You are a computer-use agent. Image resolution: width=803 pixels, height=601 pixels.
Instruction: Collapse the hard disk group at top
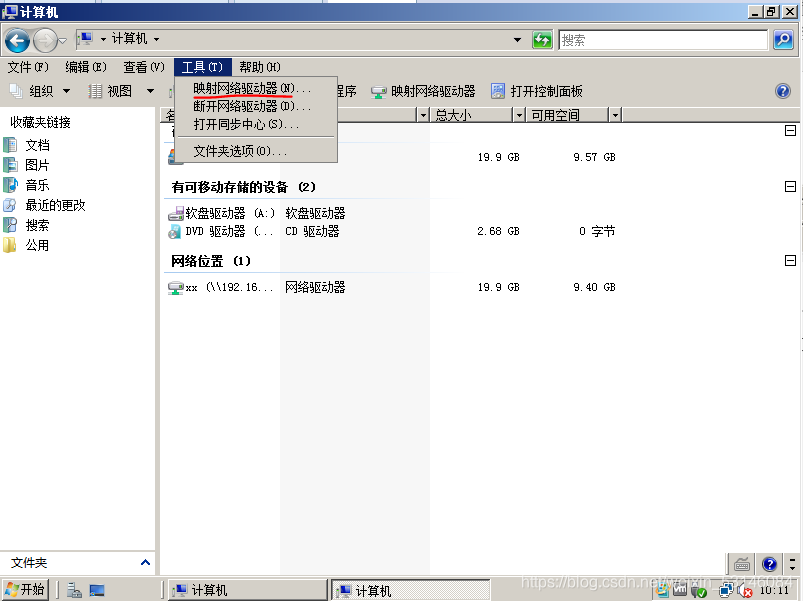tap(790, 131)
